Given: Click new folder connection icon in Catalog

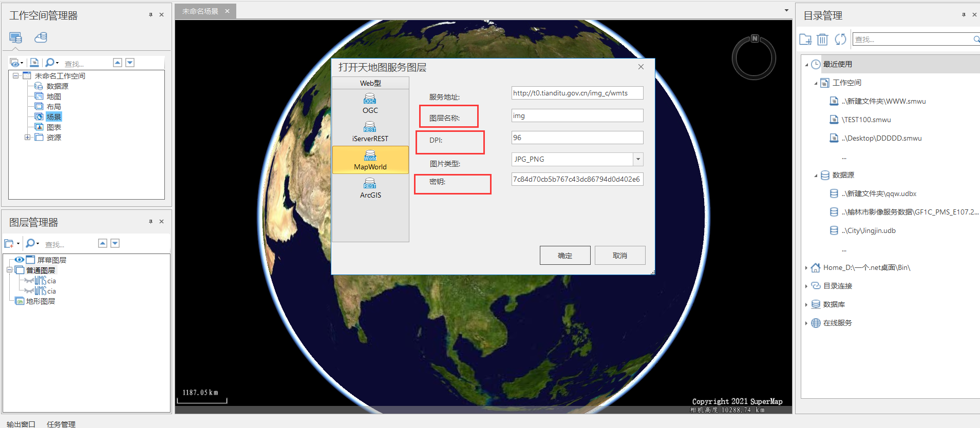Looking at the screenshot, I should click(805, 39).
